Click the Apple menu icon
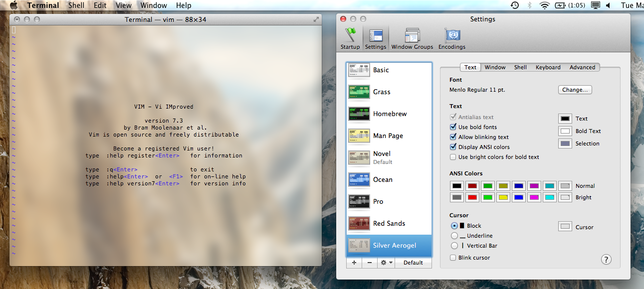This screenshot has height=289, width=644. point(13,5)
